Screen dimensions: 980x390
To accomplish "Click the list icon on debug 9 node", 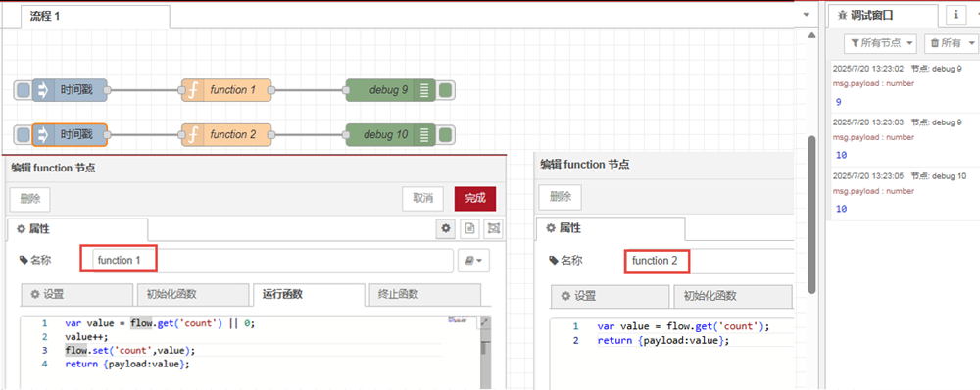I will (x=425, y=90).
